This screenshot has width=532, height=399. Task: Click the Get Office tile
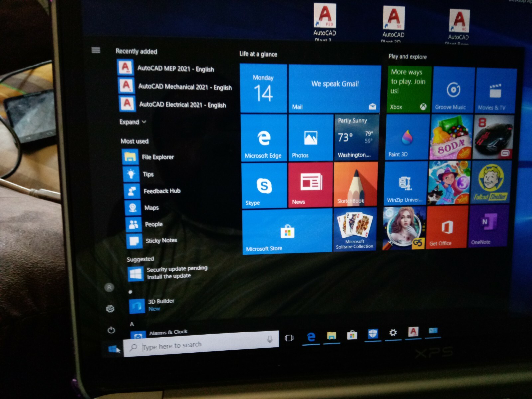tap(447, 227)
